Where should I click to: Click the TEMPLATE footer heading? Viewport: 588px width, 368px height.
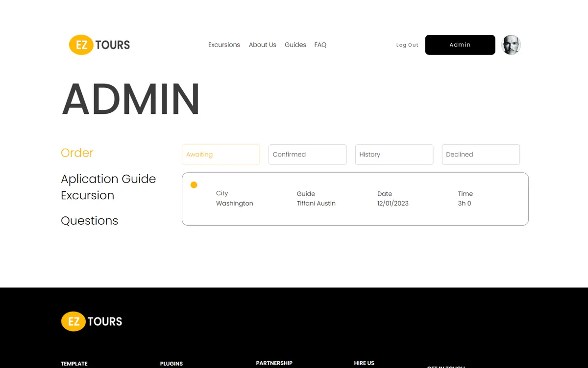coord(74,364)
